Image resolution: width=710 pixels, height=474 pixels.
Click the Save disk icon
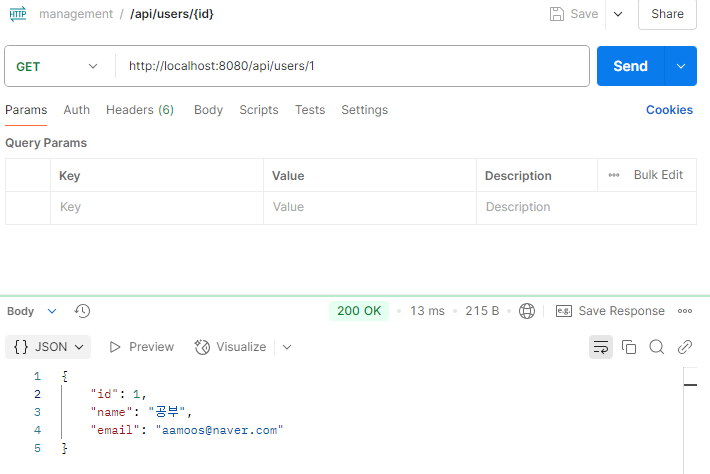[556, 14]
